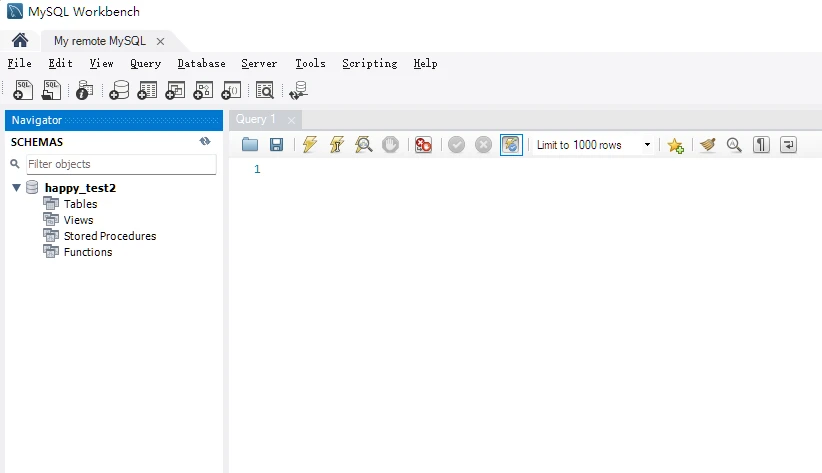
Task: Collapse the happy_test2 schema
Action: point(16,187)
